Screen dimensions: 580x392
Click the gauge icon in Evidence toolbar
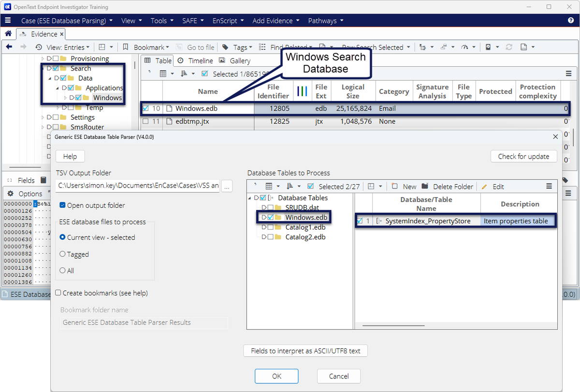[x=464, y=47]
